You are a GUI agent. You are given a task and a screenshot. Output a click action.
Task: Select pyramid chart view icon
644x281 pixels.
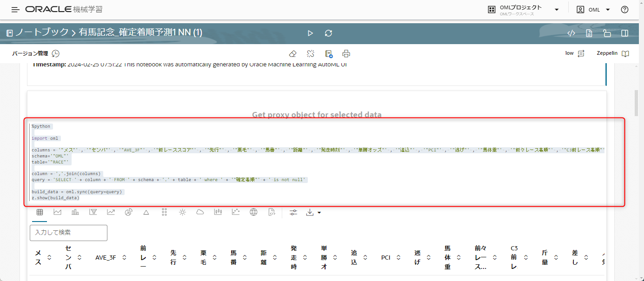tap(146, 212)
